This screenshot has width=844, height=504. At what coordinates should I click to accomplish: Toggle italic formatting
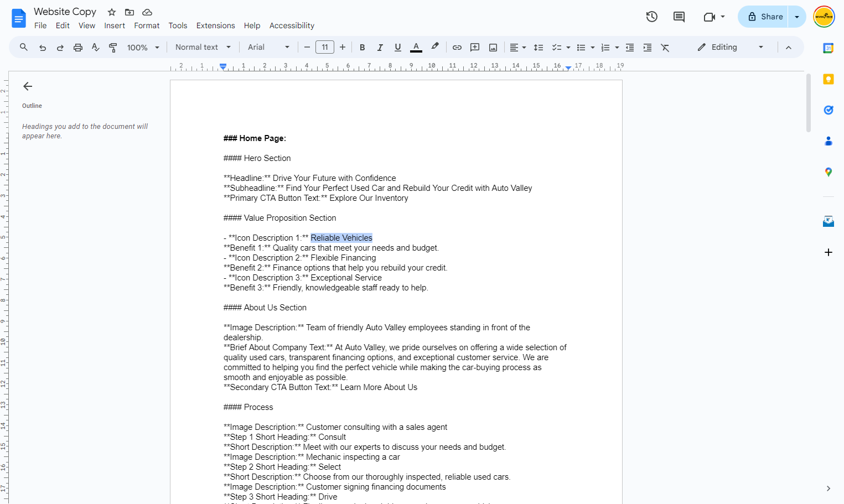[380, 48]
